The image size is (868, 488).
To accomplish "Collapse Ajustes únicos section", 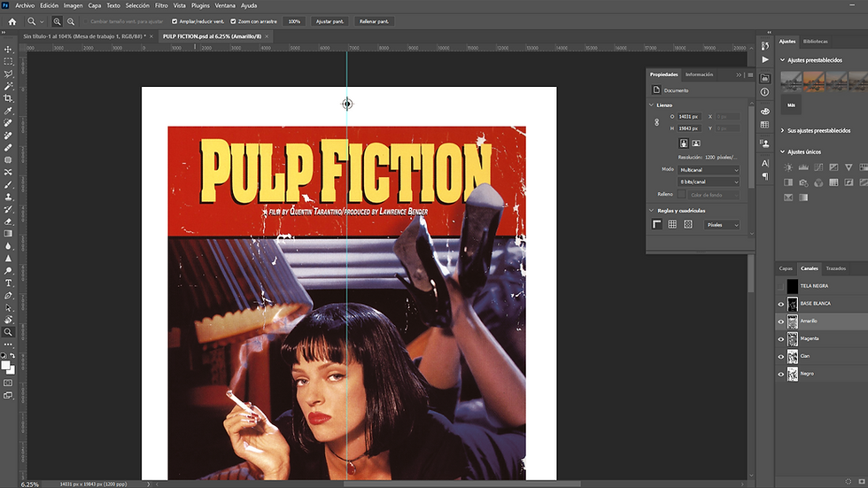I will point(782,151).
